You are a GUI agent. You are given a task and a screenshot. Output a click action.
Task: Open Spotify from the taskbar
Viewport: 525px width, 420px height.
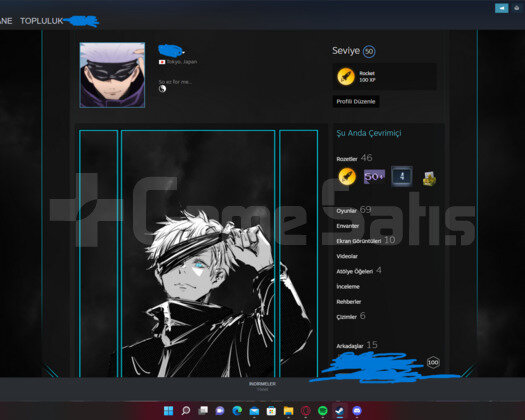[322, 411]
